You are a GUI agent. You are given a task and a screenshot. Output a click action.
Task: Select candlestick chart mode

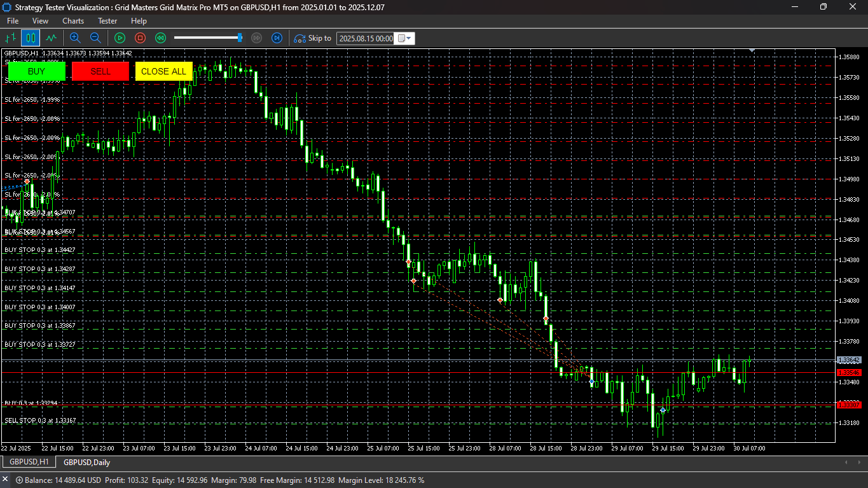click(30, 38)
